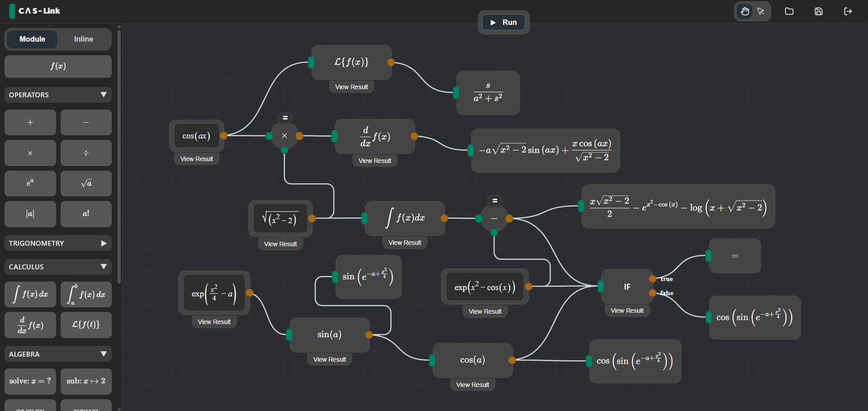View Result under derivative node

[375, 161]
